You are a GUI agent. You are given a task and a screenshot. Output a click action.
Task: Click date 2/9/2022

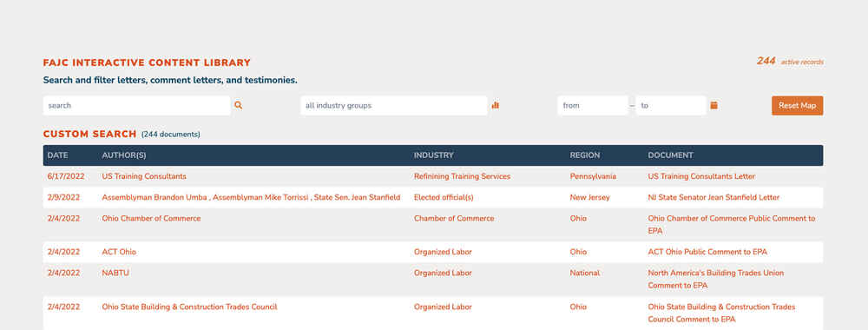tap(63, 198)
